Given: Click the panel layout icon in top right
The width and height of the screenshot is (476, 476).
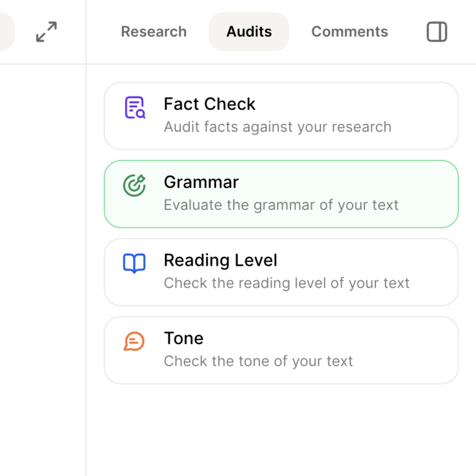Looking at the screenshot, I should coord(436,31).
